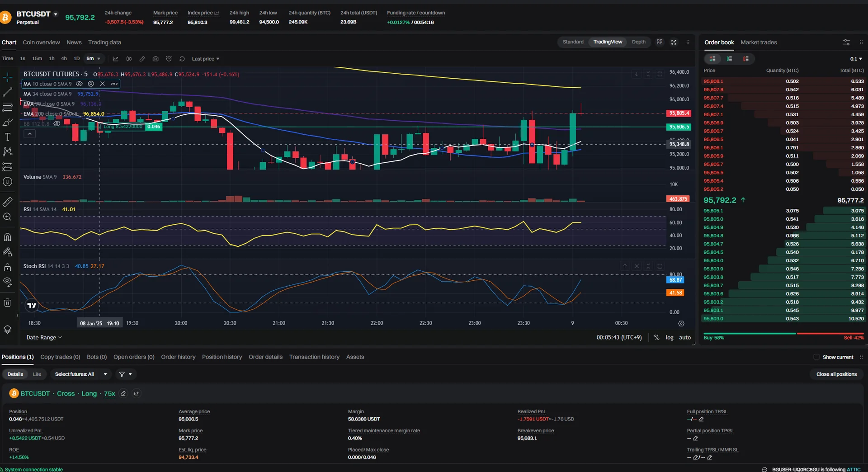Expand the Date Range selector

pyautogui.click(x=44, y=337)
